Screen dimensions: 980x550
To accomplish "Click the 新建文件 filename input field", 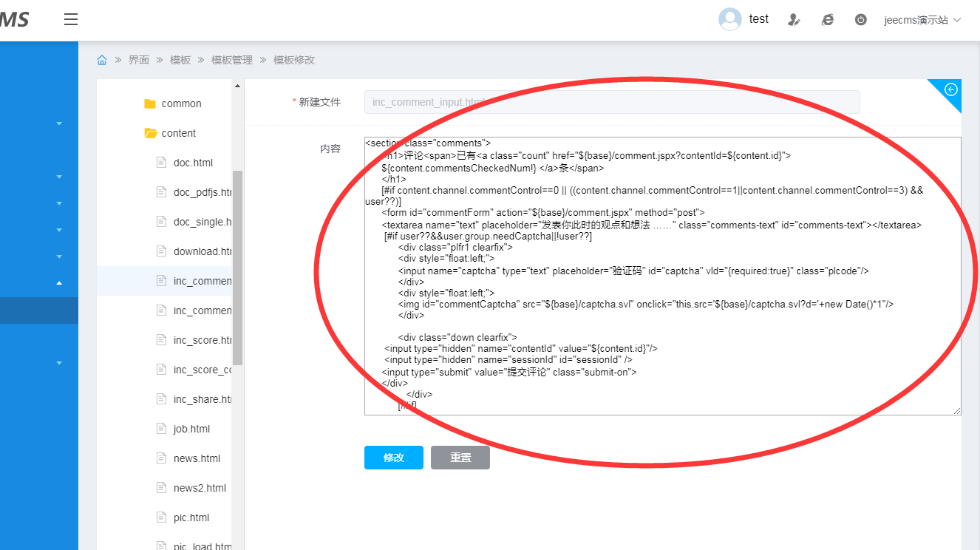I will coord(612,102).
